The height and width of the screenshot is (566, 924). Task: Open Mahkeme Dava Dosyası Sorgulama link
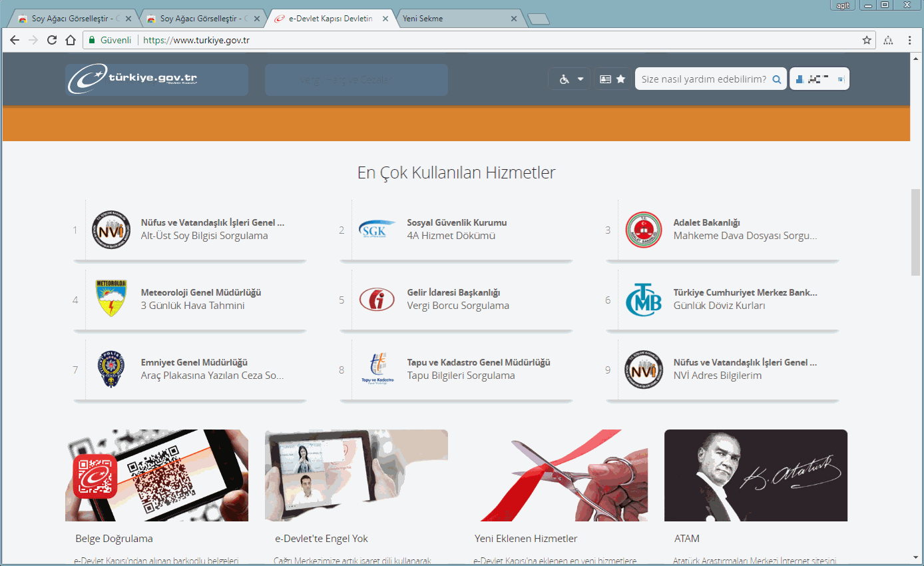pos(745,236)
